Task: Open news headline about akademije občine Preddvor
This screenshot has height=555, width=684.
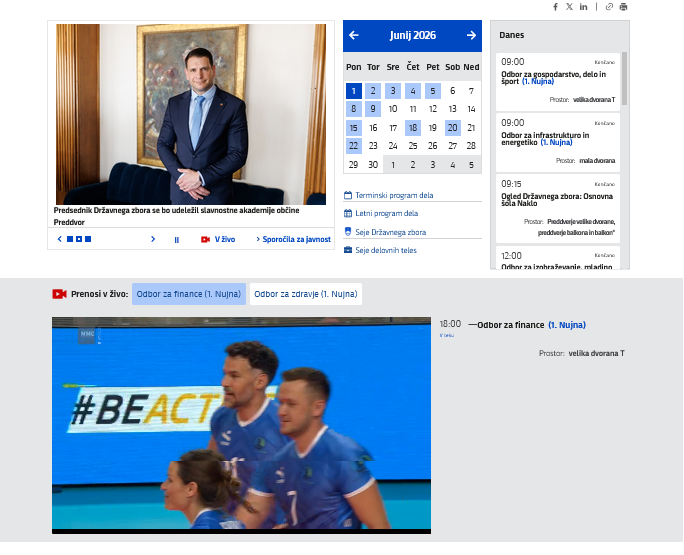Action: (176, 216)
